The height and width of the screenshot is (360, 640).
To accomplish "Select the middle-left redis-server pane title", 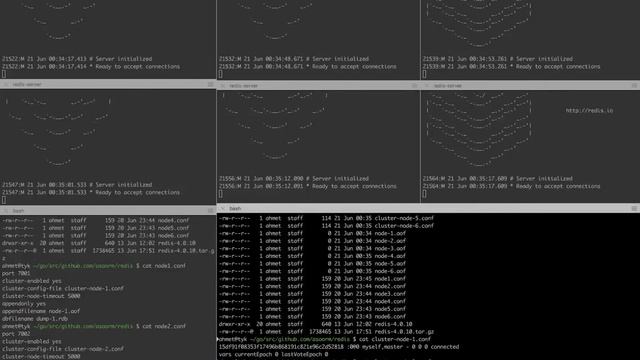I will [x=27, y=84].
